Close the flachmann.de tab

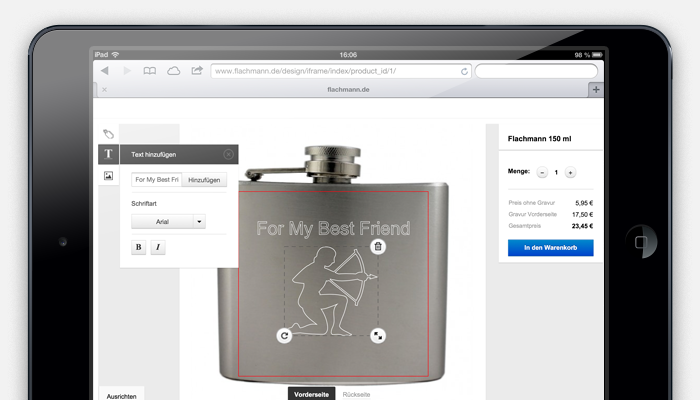pos(104,90)
